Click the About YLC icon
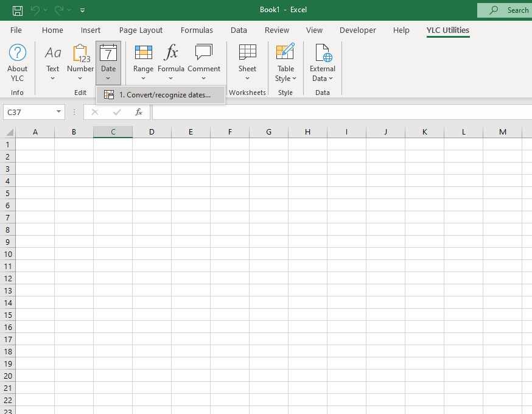This screenshot has height=414, width=532. (17, 53)
